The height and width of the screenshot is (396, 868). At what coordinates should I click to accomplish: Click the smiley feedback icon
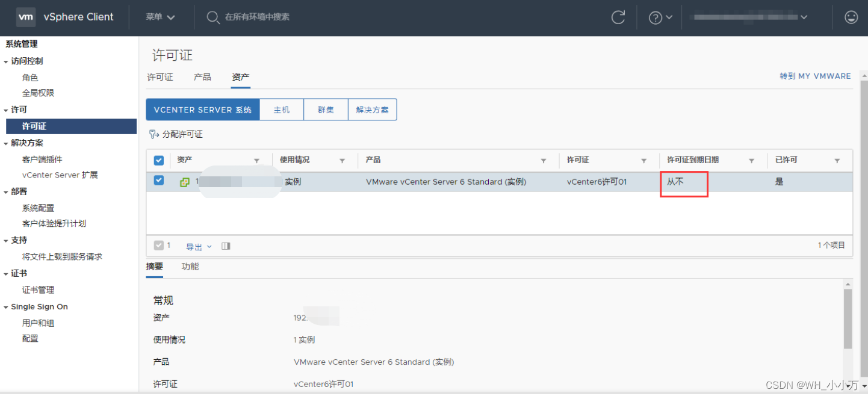pyautogui.click(x=851, y=17)
